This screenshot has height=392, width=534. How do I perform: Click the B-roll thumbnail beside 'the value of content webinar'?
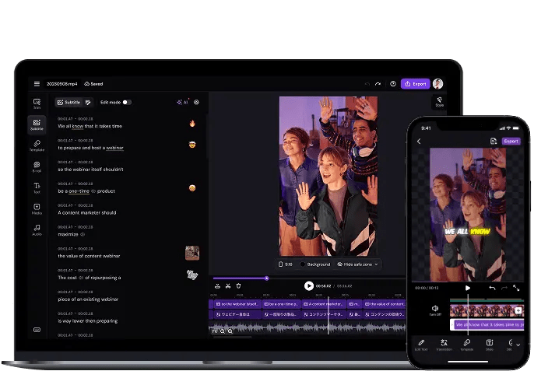click(x=192, y=253)
